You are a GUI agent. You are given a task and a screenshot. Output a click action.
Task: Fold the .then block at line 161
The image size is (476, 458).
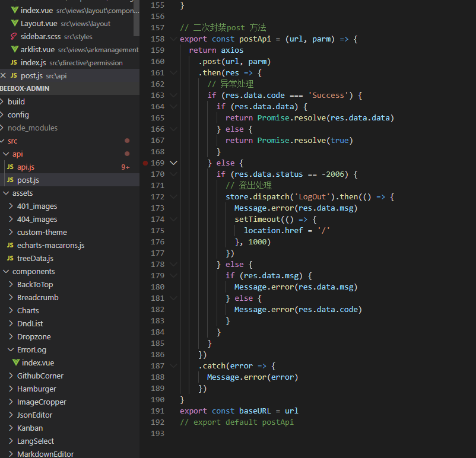click(173, 73)
